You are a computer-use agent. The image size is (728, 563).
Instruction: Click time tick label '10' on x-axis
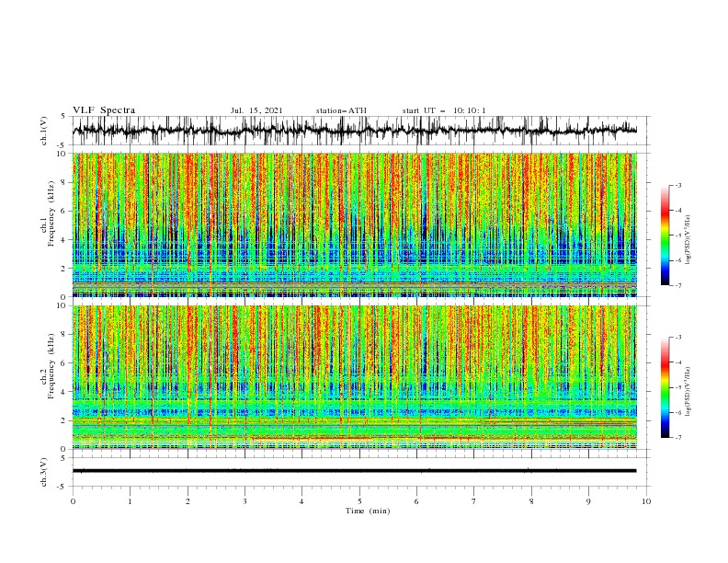pyautogui.click(x=646, y=501)
